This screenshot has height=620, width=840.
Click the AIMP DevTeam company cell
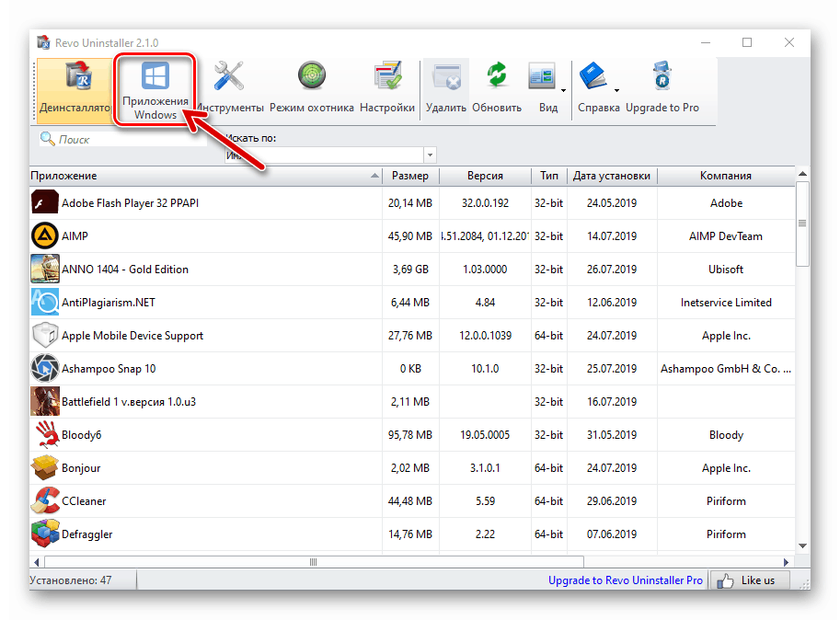(726, 236)
